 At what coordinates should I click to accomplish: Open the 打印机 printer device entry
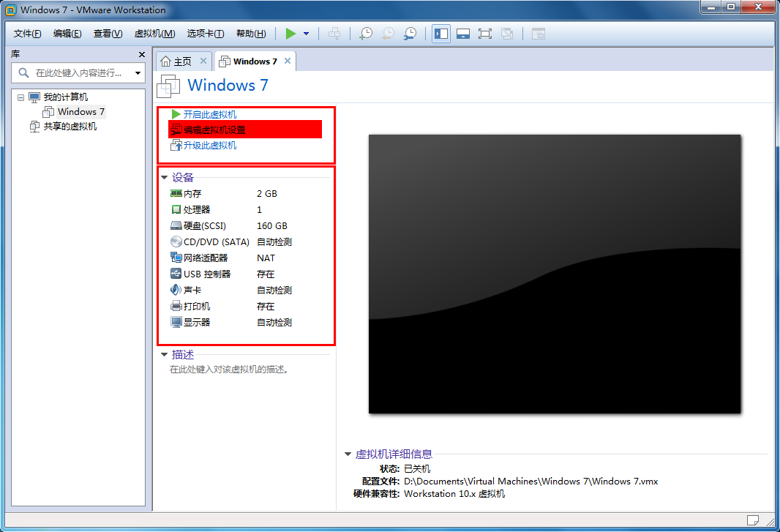[190, 306]
